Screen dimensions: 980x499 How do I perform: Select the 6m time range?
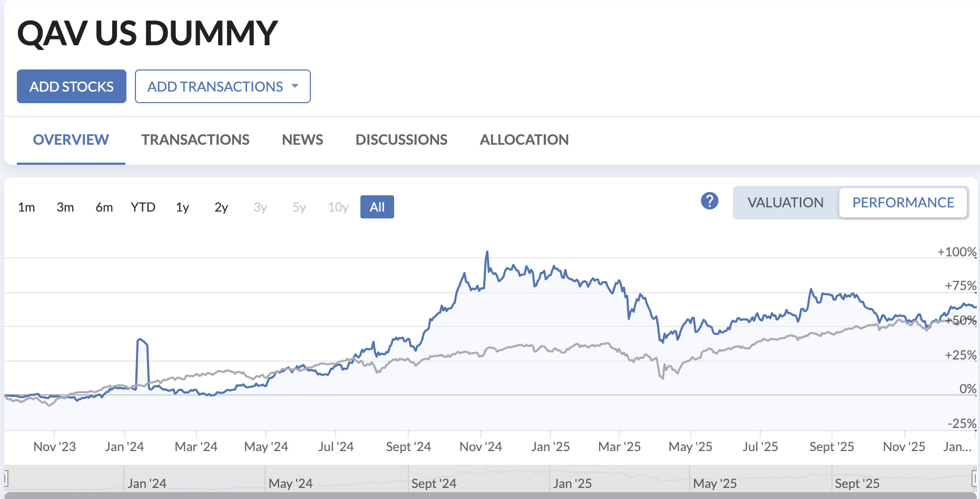coord(104,207)
